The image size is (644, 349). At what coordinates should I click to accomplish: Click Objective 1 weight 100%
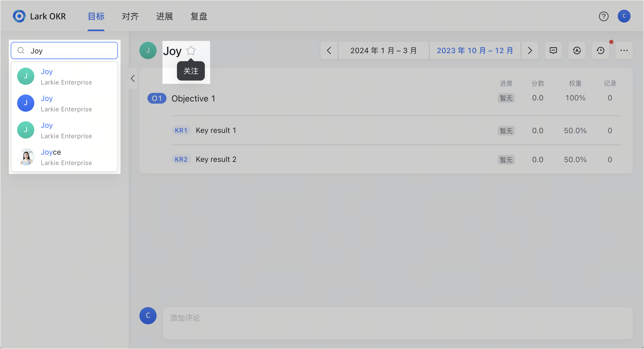click(x=575, y=98)
